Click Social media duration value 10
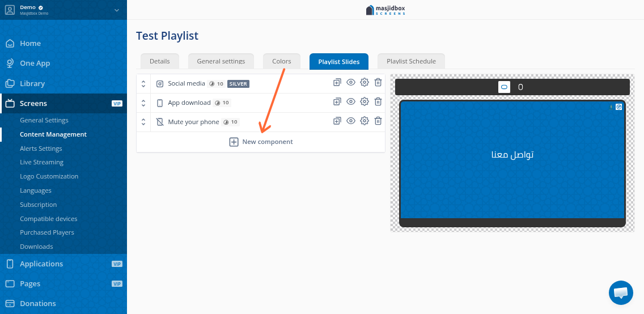 (x=220, y=84)
